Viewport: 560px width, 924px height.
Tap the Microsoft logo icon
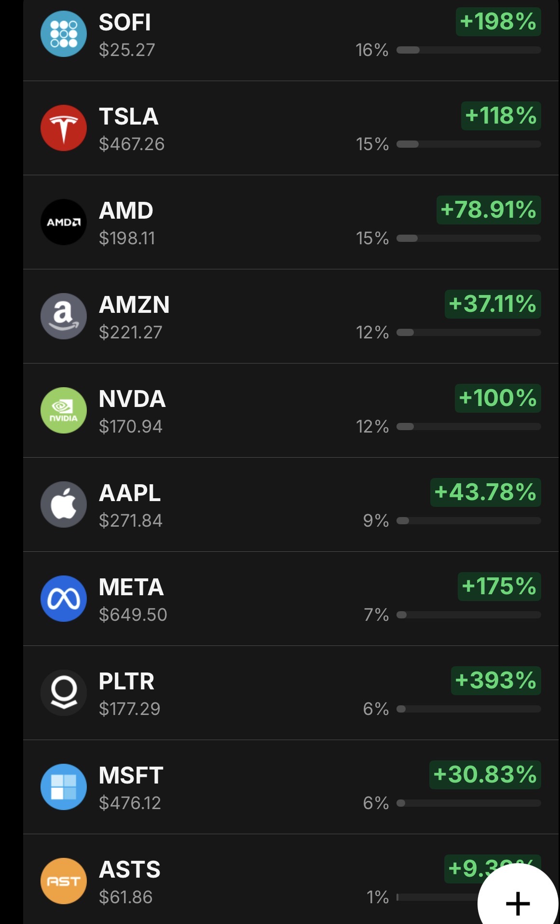tap(64, 787)
